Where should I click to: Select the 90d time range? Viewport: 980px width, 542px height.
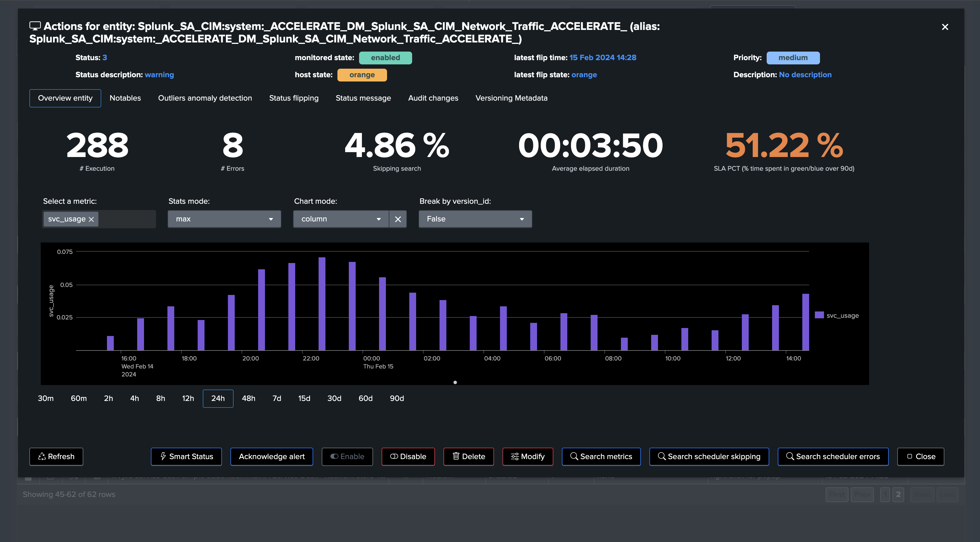pos(397,398)
